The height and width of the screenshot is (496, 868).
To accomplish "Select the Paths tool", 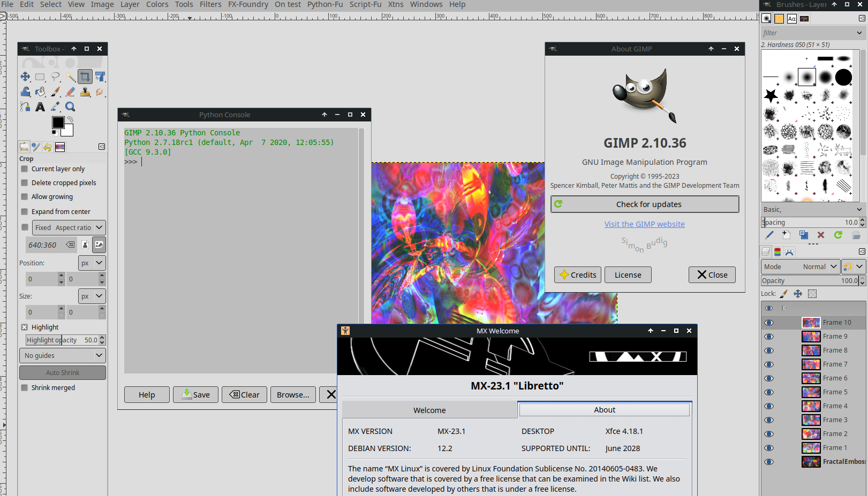I will click(x=25, y=106).
